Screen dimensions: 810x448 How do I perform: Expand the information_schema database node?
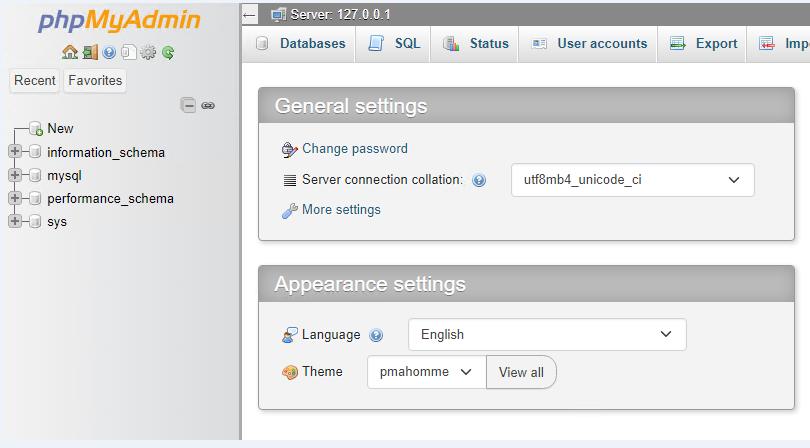[x=15, y=152]
